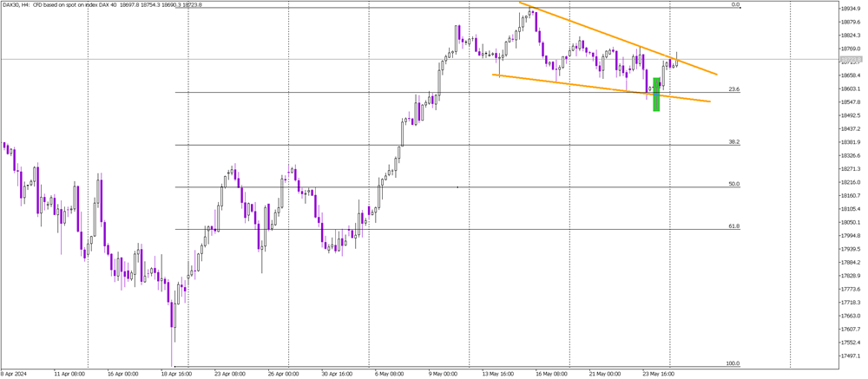Click the 11 Apr 08:00 time label
The width and height of the screenshot is (868, 379).
click(x=69, y=373)
